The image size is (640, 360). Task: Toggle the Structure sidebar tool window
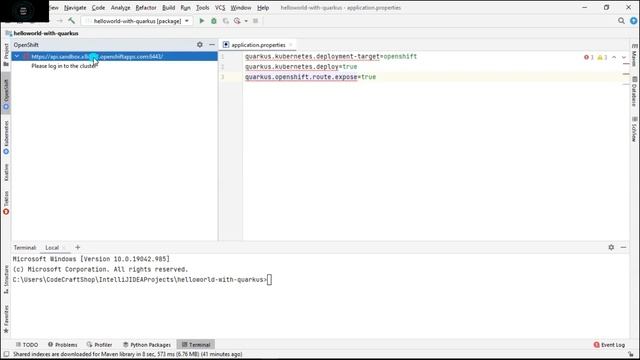pos(6,279)
